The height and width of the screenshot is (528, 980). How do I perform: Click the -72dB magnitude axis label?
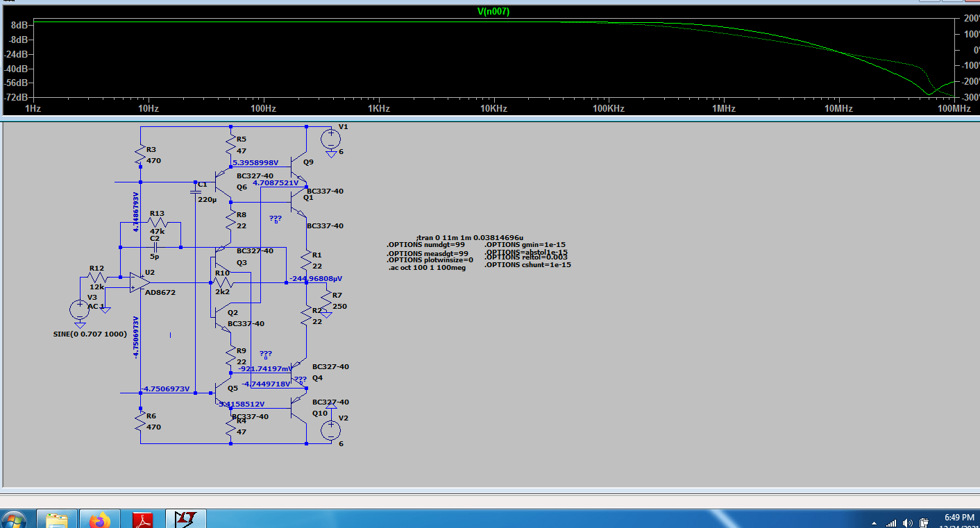[x=17, y=97]
